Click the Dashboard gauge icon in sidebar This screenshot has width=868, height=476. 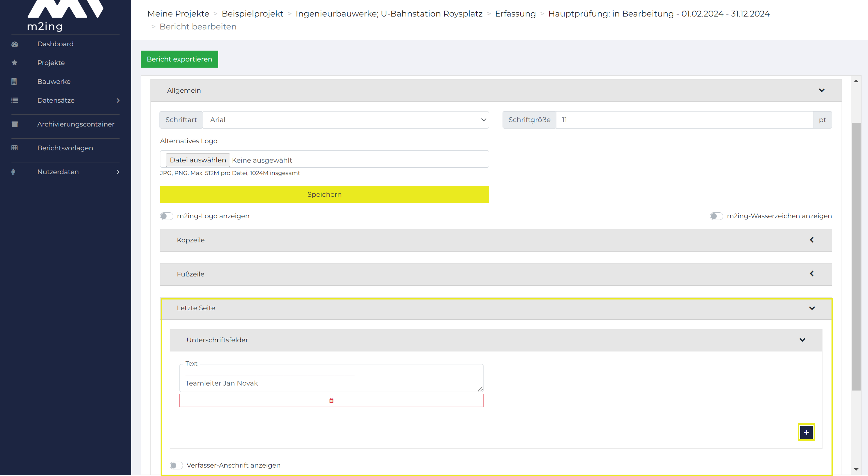pyautogui.click(x=14, y=44)
